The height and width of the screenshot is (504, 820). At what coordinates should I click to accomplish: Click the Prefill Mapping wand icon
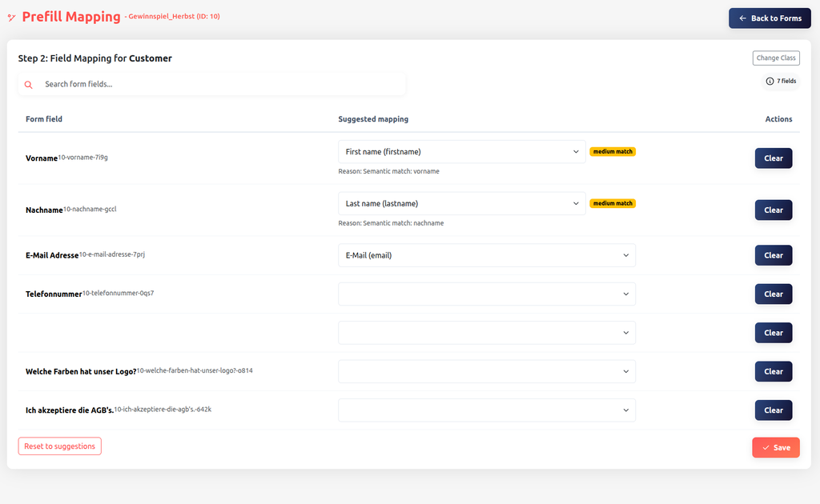(x=11, y=18)
